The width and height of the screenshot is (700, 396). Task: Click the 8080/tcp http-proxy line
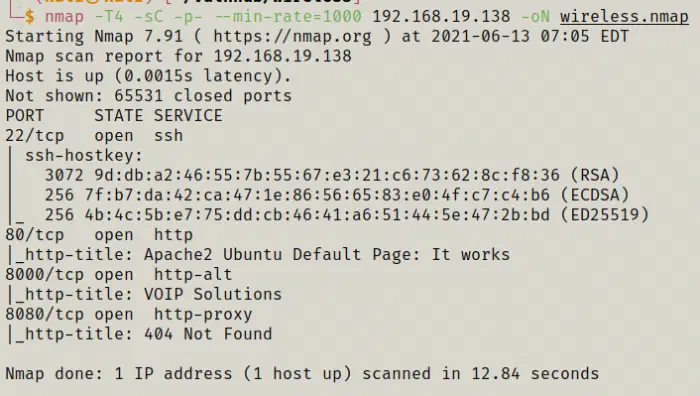[129, 314]
